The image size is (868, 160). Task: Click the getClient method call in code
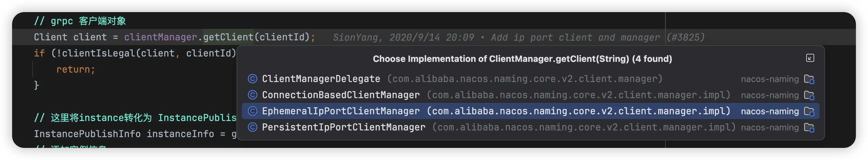click(x=228, y=37)
